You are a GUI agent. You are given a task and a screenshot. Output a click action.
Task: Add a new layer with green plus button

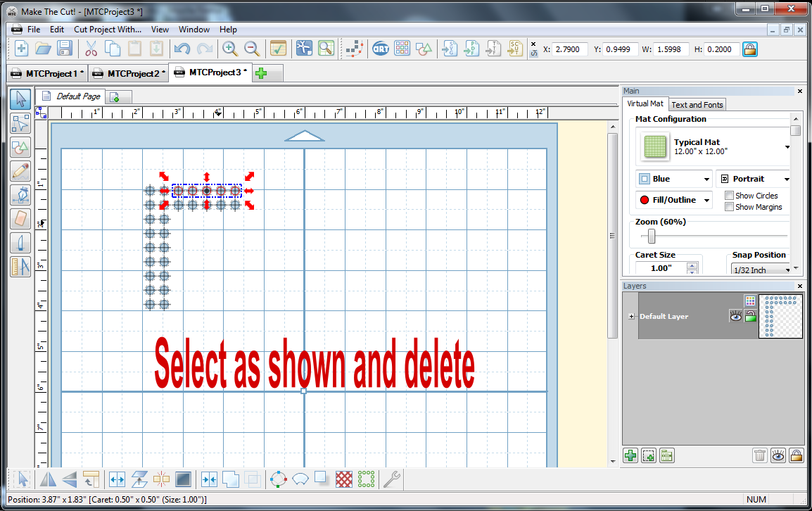630,455
